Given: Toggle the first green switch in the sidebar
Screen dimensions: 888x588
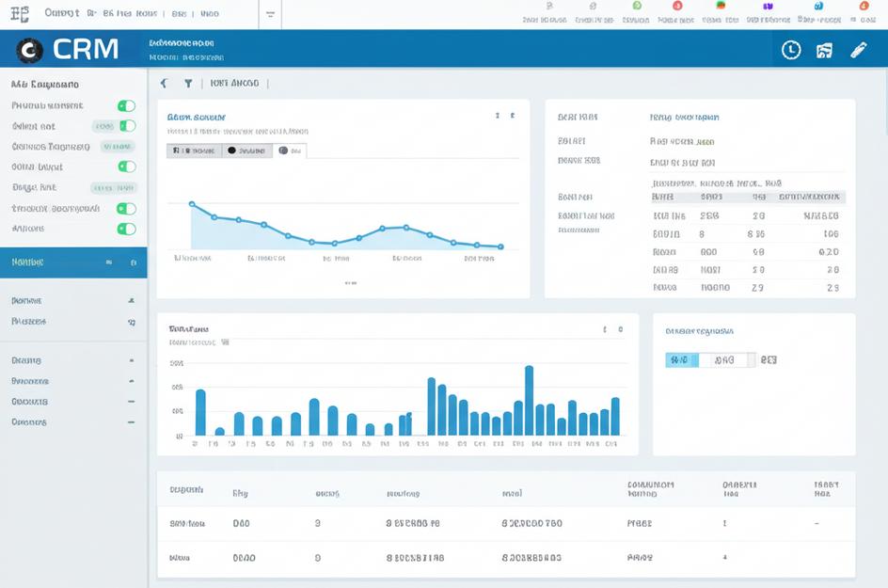Looking at the screenshot, I should point(127,105).
